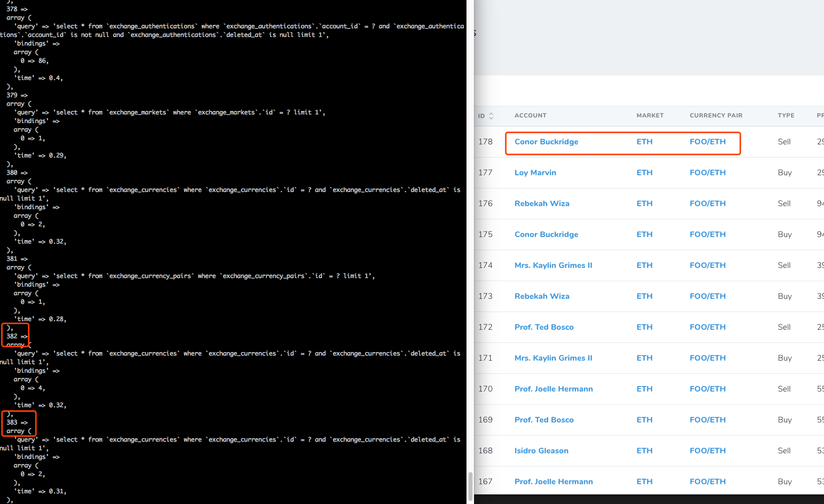This screenshot has width=824, height=504.
Task: Open Prof. Ted Bosco account from order 172
Action: click(x=544, y=327)
